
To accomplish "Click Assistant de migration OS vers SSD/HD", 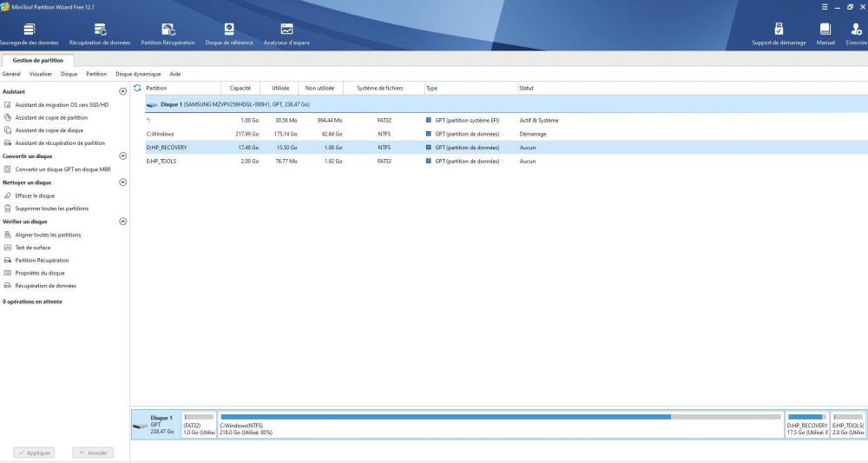I will coord(62,104).
